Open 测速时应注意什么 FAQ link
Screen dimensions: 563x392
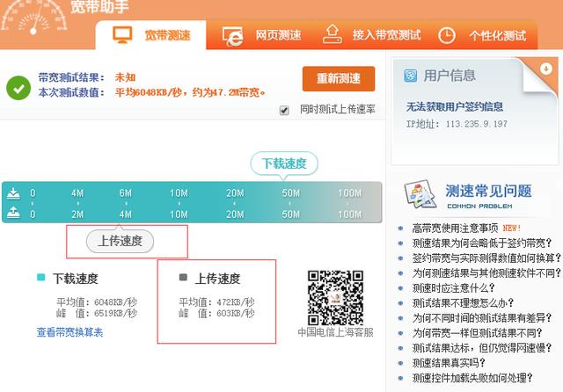coord(454,288)
